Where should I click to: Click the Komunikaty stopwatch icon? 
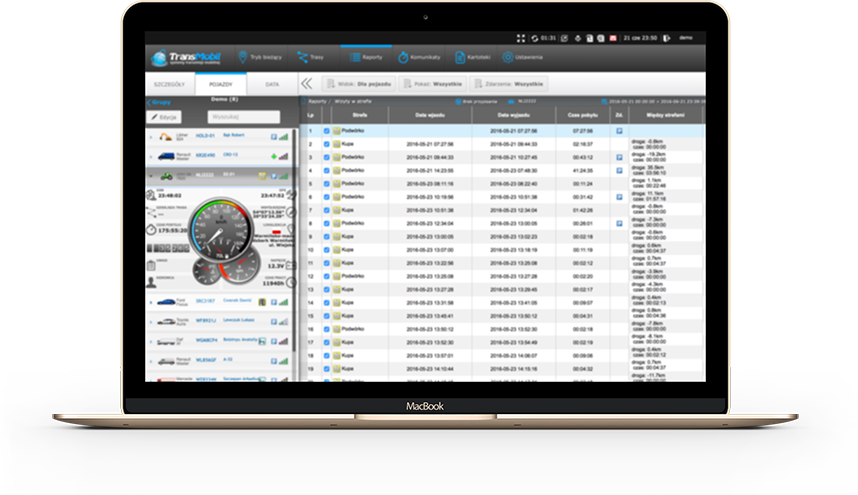404,58
